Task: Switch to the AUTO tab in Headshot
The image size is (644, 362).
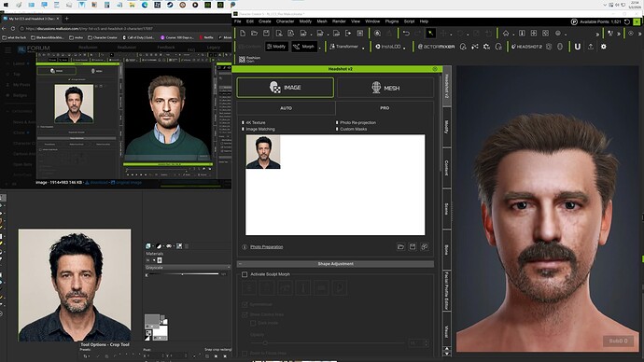Action: coord(286,108)
